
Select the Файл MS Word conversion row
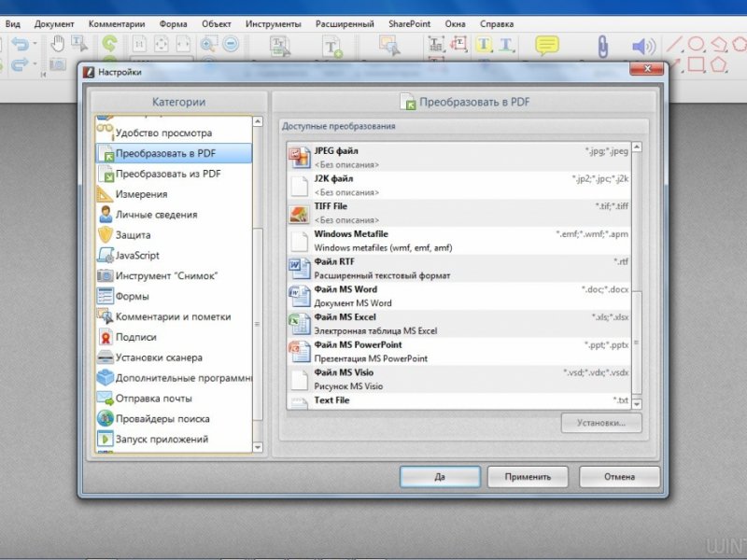pyautogui.click(x=458, y=296)
